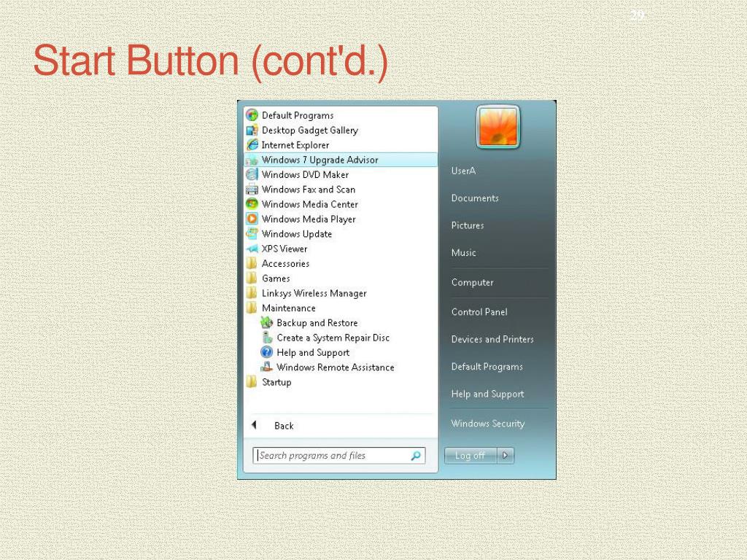Select the Windows Media Center label

point(309,204)
